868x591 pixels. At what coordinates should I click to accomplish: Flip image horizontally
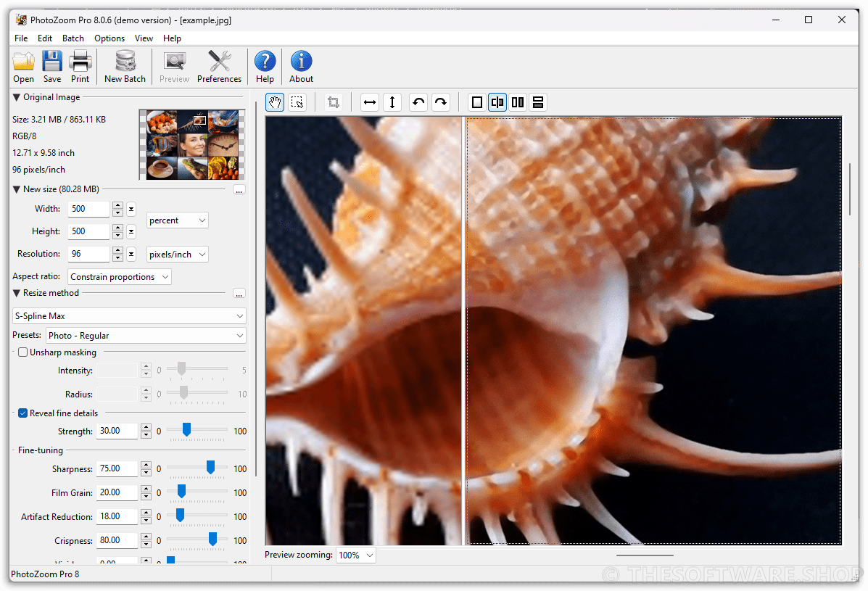pos(370,102)
